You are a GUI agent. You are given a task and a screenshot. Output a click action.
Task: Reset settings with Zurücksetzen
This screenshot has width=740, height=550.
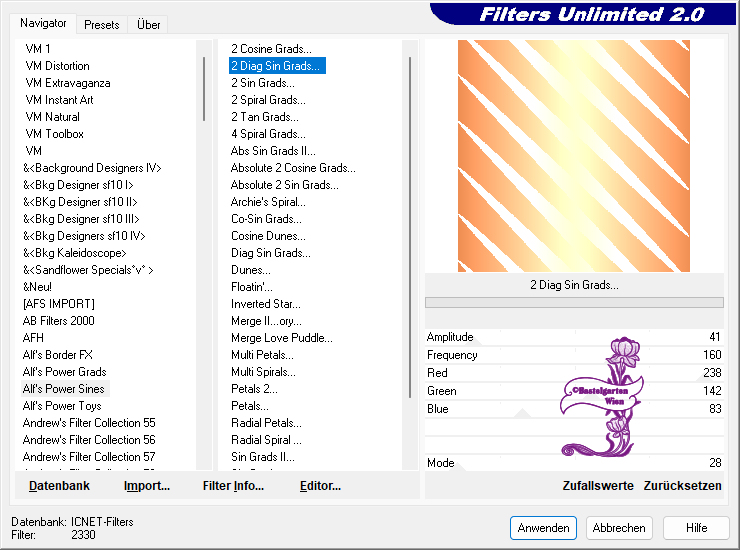tap(682, 486)
